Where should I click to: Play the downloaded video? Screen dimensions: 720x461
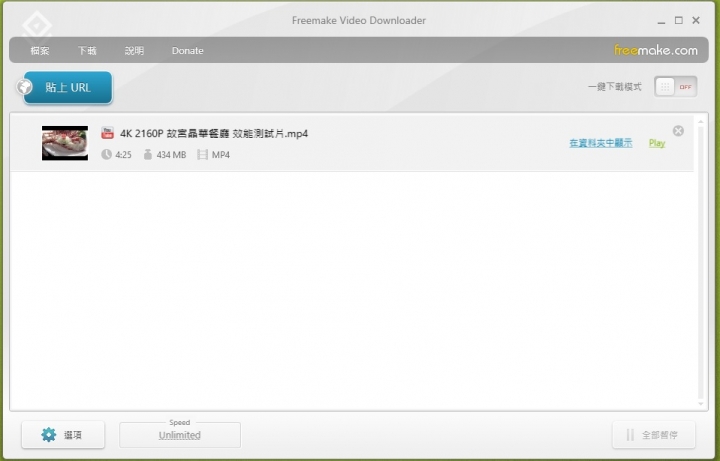pos(657,143)
